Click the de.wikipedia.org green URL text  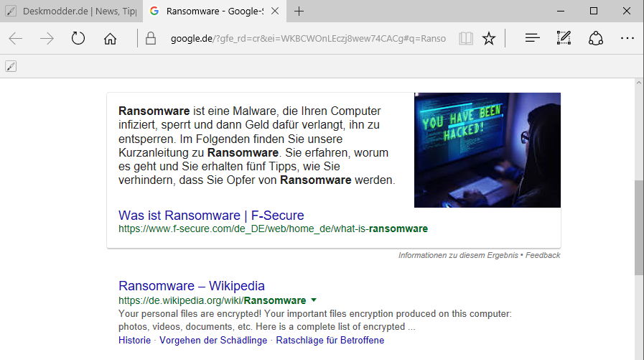pos(212,300)
